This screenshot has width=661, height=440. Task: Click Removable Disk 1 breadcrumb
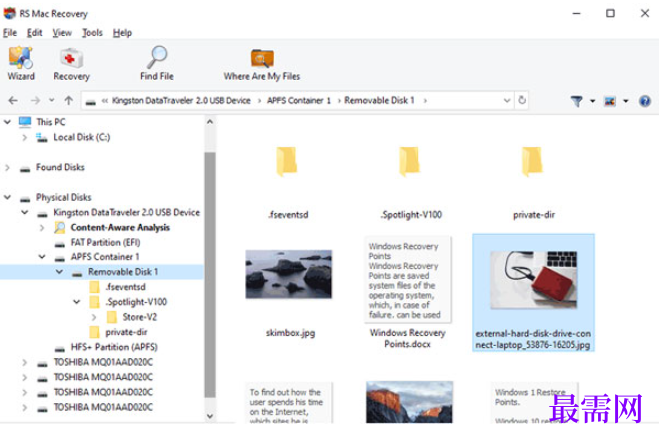379,100
